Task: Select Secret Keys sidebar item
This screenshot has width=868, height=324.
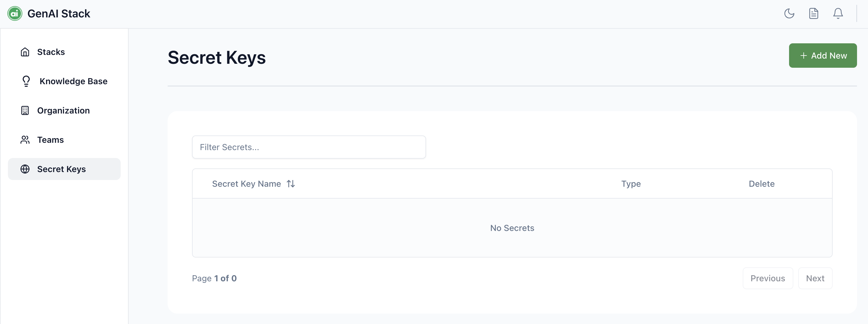Action: coord(61,169)
